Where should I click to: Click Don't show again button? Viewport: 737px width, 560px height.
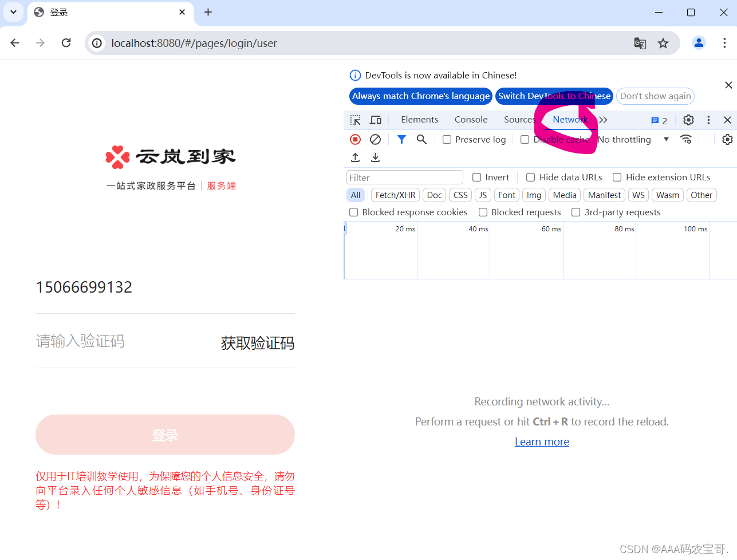tap(656, 96)
